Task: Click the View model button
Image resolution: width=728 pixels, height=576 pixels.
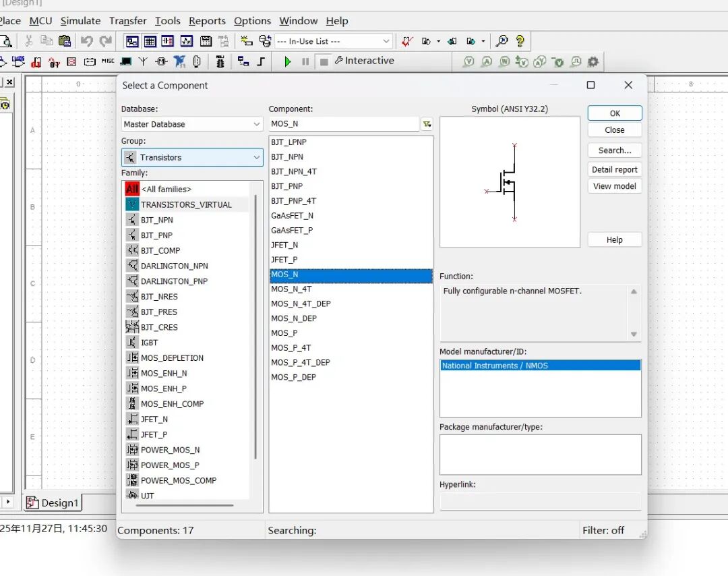Action: [x=615, y=186]
